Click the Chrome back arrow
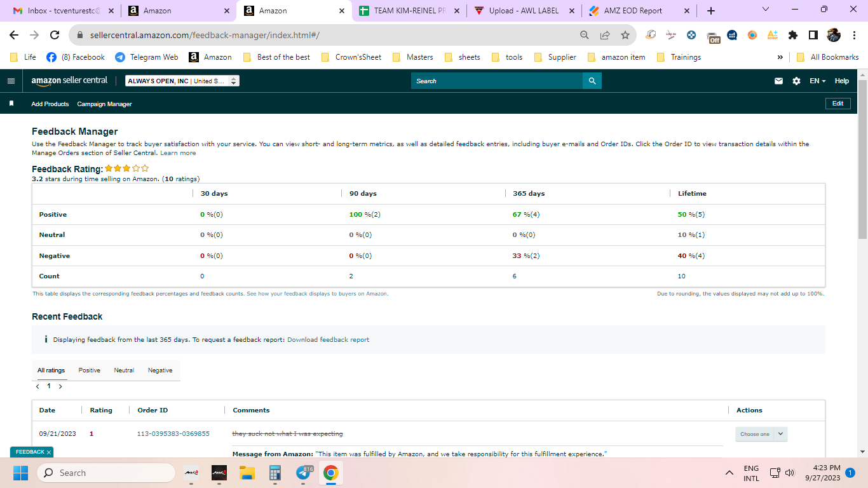The height and width of the screenshot is (488, 868). tap(14, 35)
